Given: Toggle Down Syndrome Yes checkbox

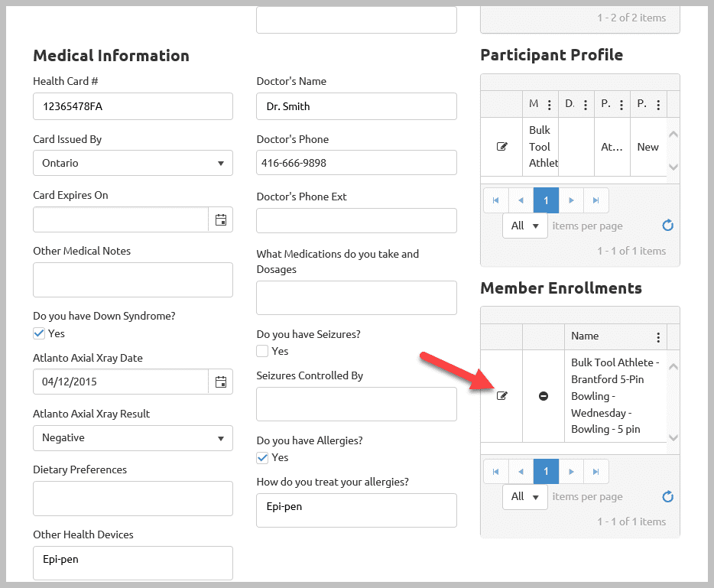Looking at the screenshot, I should pyautogui.click(x=39, y=333).
